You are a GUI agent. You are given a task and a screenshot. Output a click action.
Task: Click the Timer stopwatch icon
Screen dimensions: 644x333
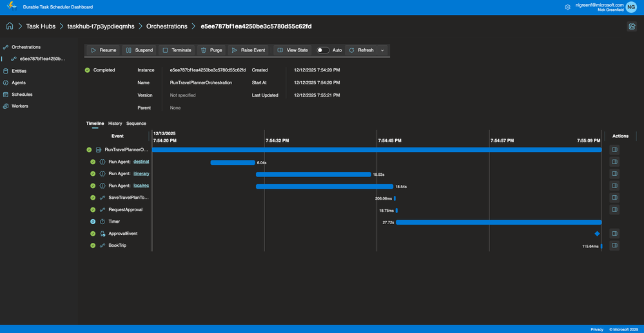tap(102, 222)
